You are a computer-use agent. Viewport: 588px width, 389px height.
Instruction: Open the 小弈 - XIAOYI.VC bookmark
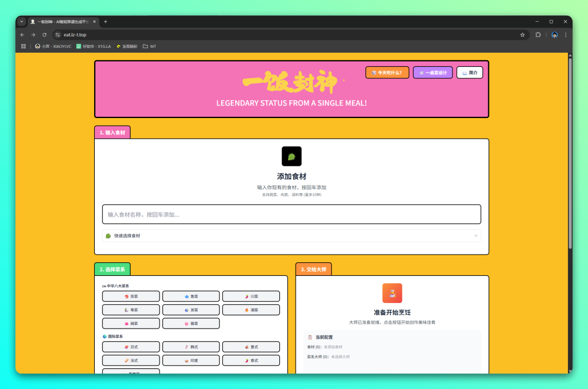click(x=53, y=46)
